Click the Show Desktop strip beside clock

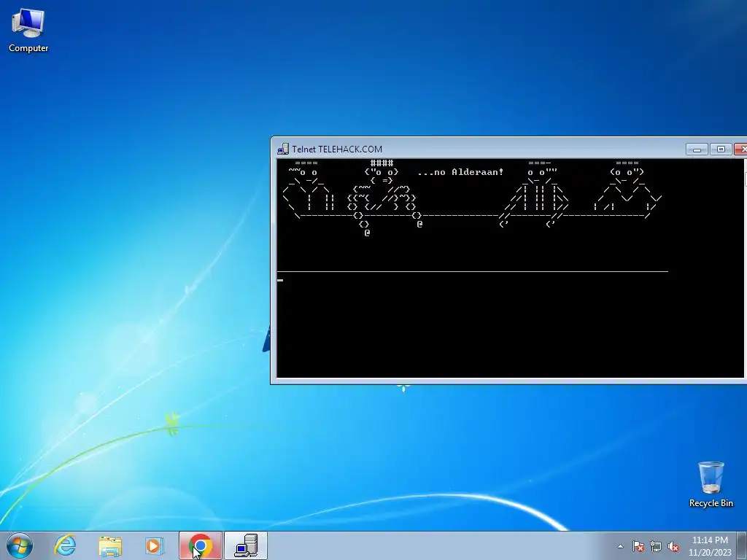pyautogui.click(x=742, y=545)
